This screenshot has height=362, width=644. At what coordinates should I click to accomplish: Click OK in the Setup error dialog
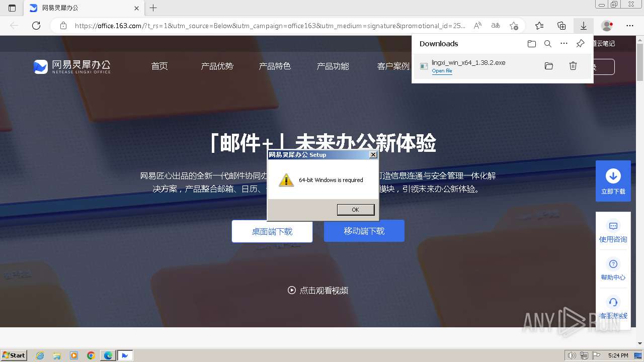[x=356, y=210]
